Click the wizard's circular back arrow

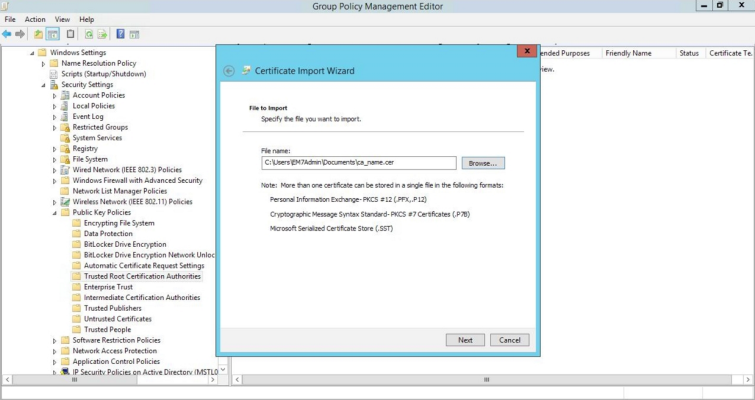click(x=228, y=71)
